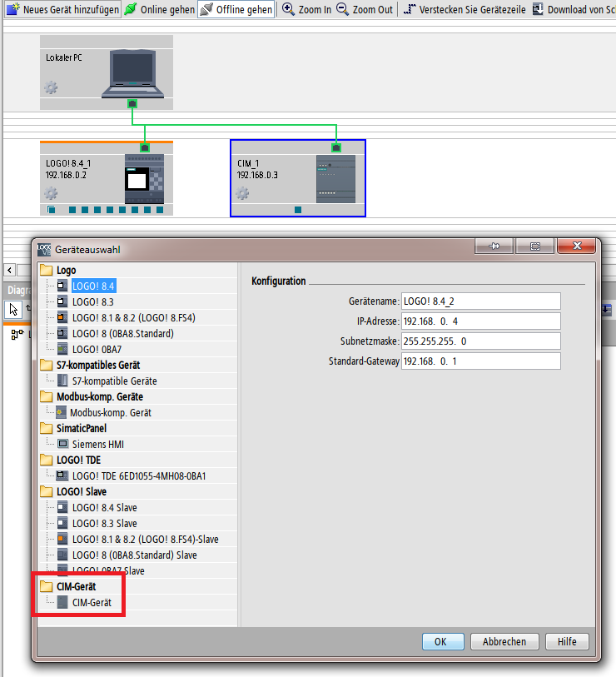Select the Lokaler PC laptop image
This screenshot has height=677, width=616.
[133, 74]
